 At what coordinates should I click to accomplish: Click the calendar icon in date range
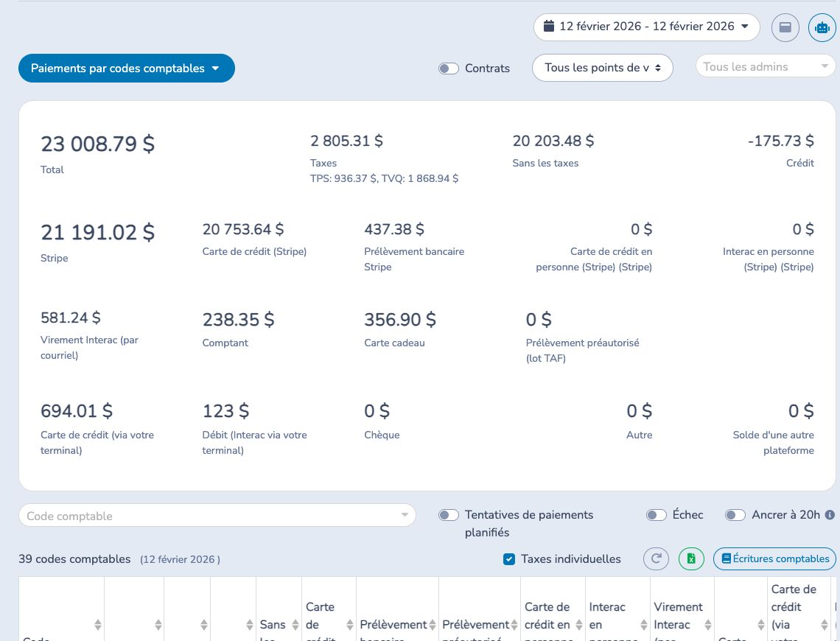click(548, 26)
